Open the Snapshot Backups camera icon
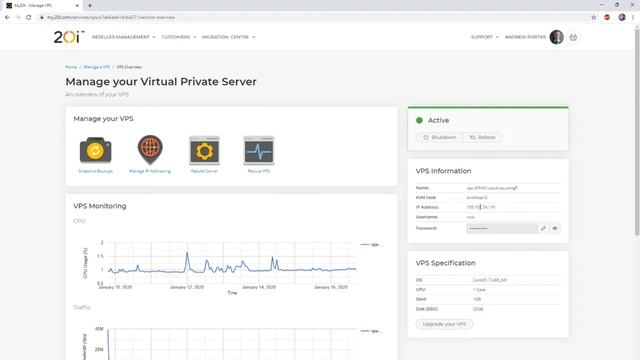640x360 pixels. click(x=96, y=150)
